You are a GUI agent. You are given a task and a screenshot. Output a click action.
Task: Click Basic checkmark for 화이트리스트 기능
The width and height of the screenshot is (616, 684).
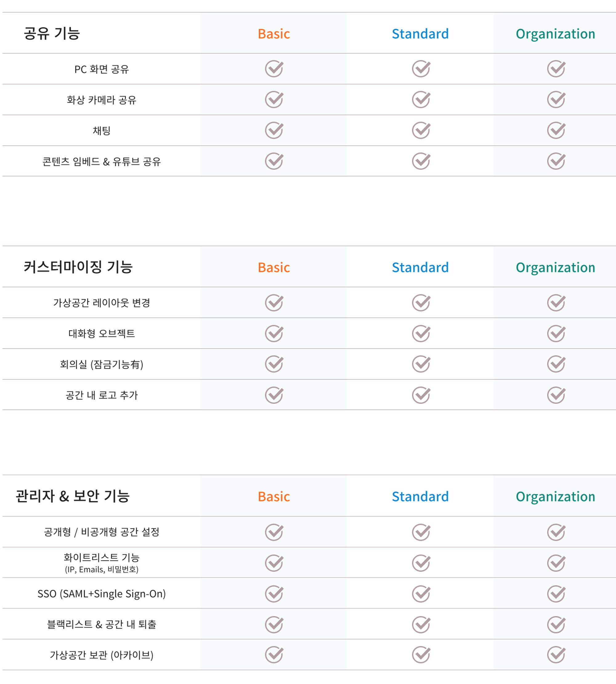click(274, 563)
